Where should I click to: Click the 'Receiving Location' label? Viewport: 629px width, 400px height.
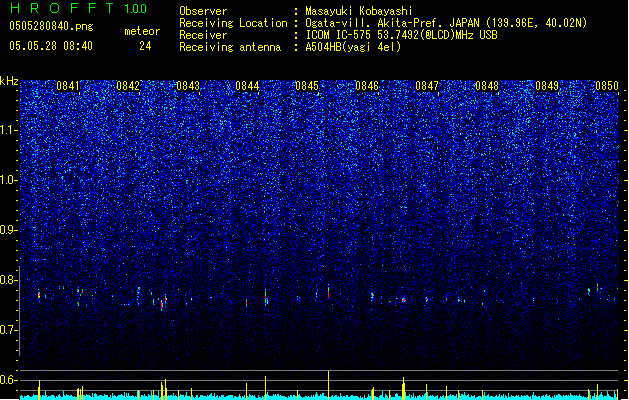click(233, 23)
